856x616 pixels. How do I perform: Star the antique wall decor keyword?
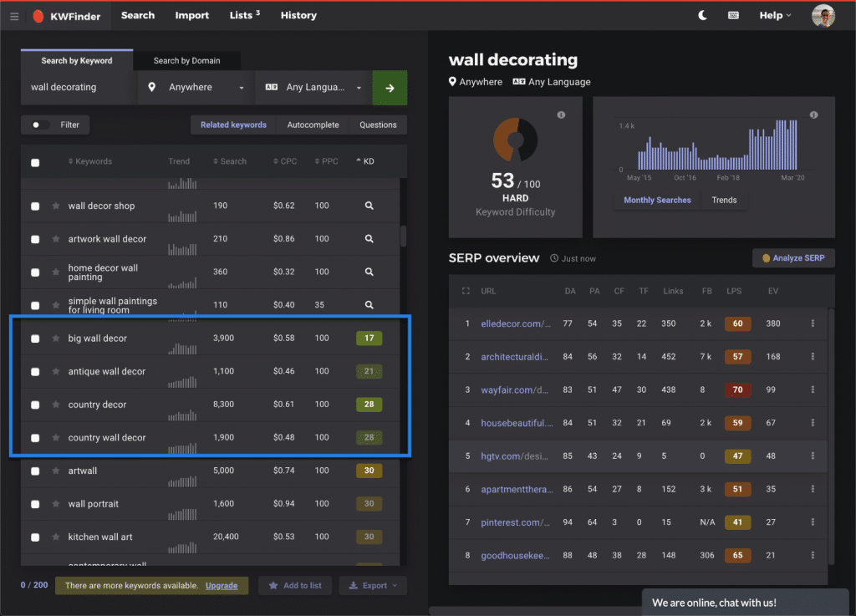(x=56, y=372)
